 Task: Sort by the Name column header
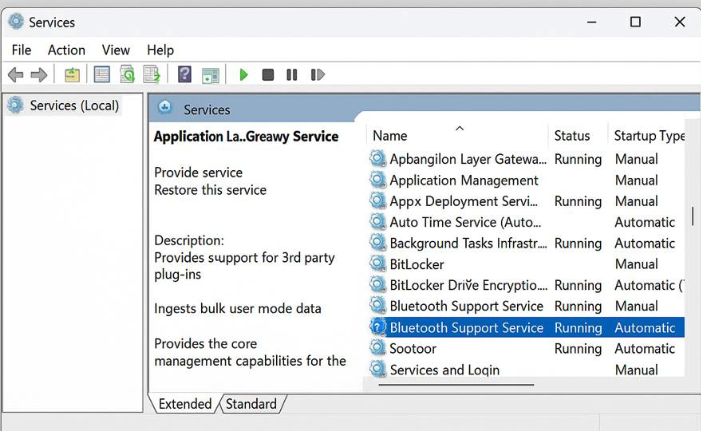(390, 135)
